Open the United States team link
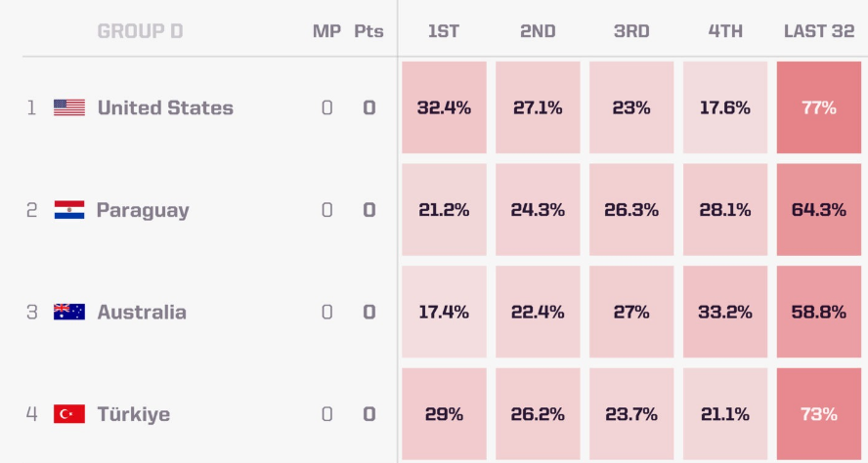The height and width of the screenshot is (463, 868). [x=165, y=107]
